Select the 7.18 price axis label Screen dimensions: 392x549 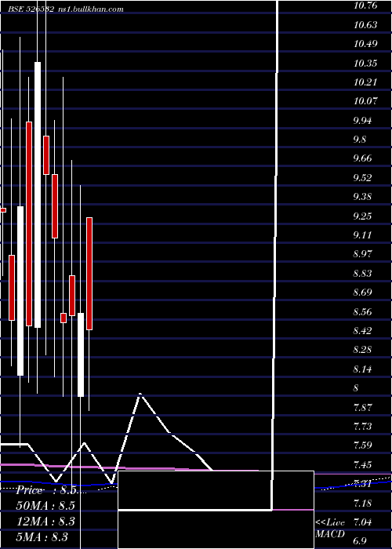click(x=362, y=503)
